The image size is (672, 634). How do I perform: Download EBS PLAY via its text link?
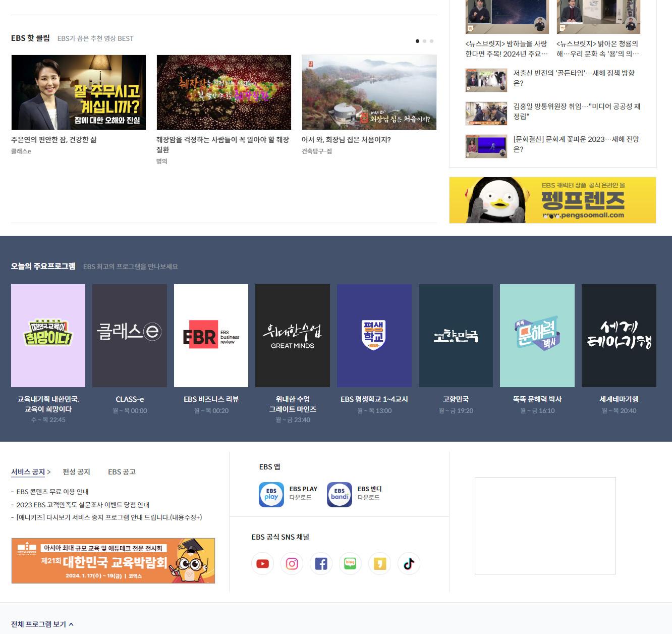click(303, 493)
